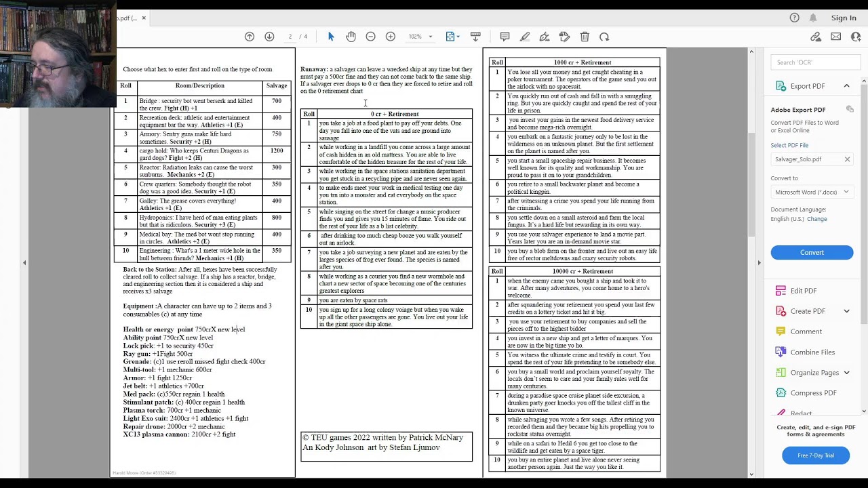Share a link to the file
868x488 pixels.
tap(816, 37)
